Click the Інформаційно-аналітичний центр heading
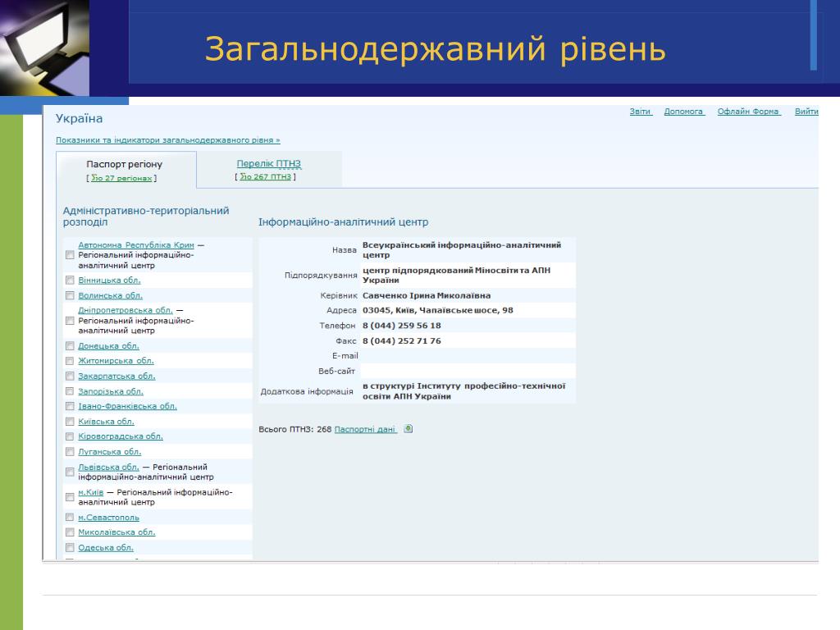Screen dimensions: 840x630 (x=344, y=221)
